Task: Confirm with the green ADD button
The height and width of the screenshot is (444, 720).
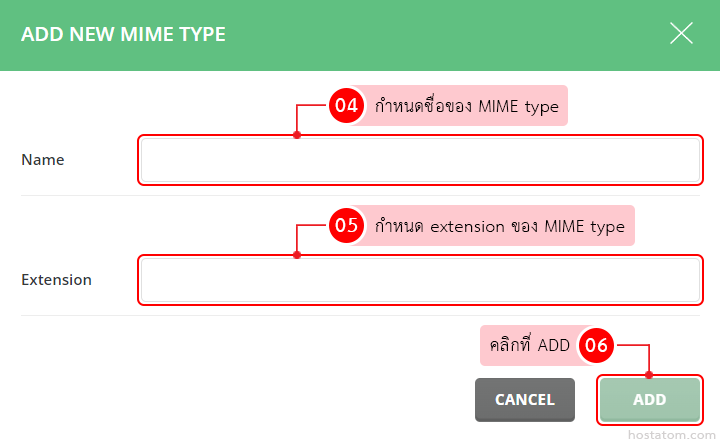Action: [x=649, y=399]
